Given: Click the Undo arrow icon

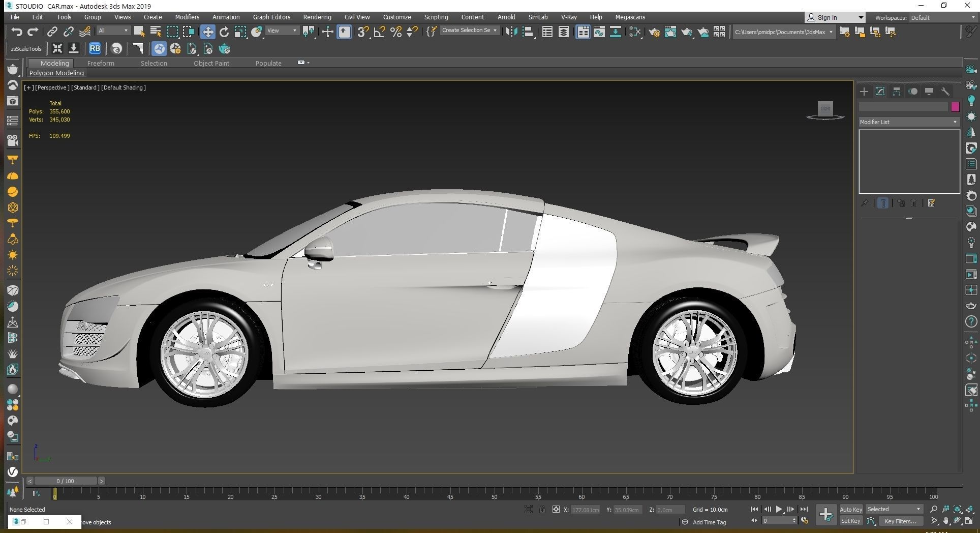Looking at the screenshot, I should click(x=17, y=32).
